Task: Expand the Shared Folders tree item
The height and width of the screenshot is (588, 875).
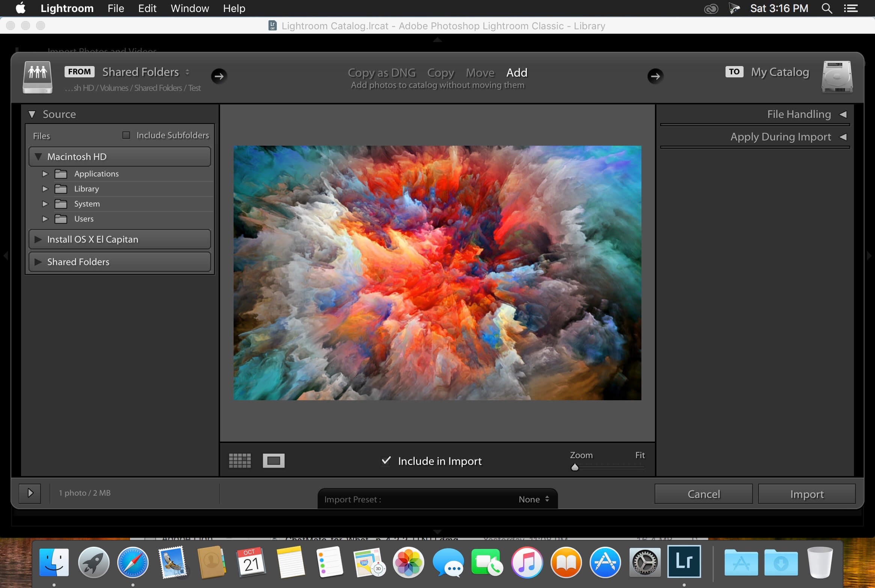Action: (38, 261)
